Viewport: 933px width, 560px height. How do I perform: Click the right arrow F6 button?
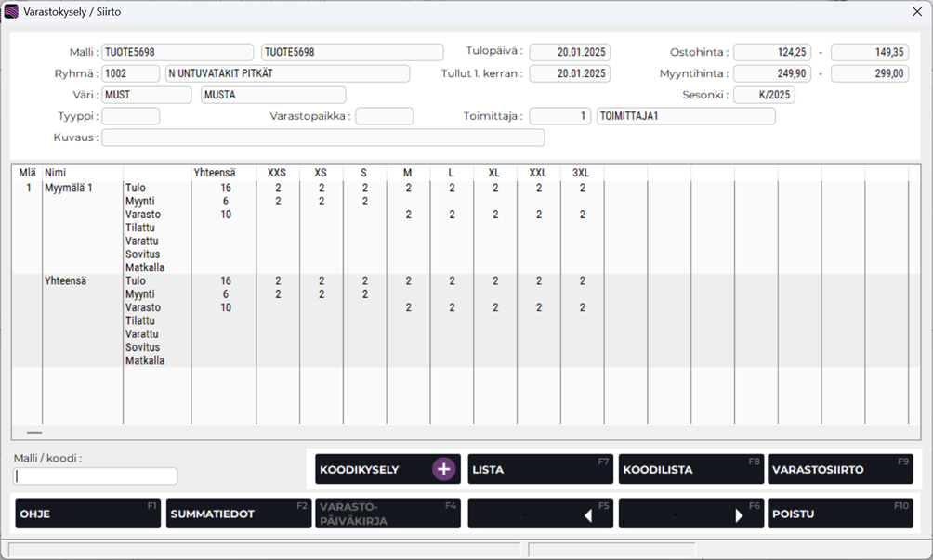[x=691, y=514]
